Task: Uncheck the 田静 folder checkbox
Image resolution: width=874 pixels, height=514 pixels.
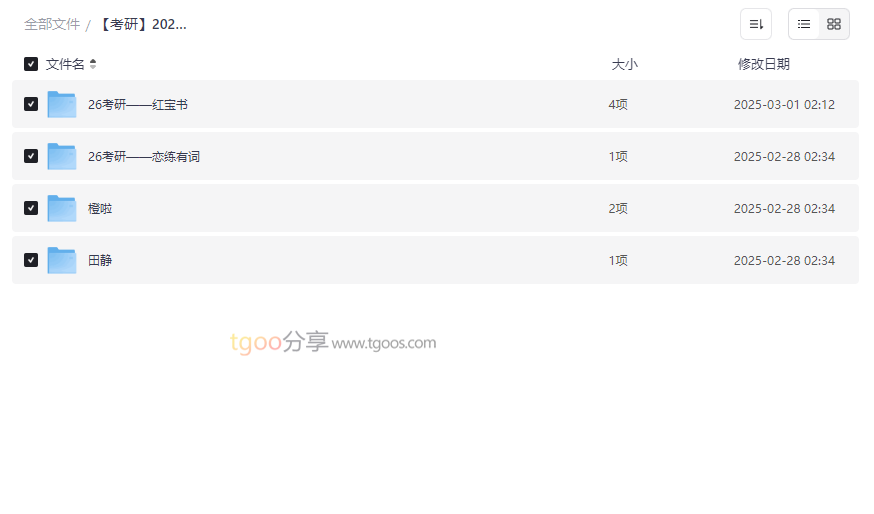Action: 31,260
